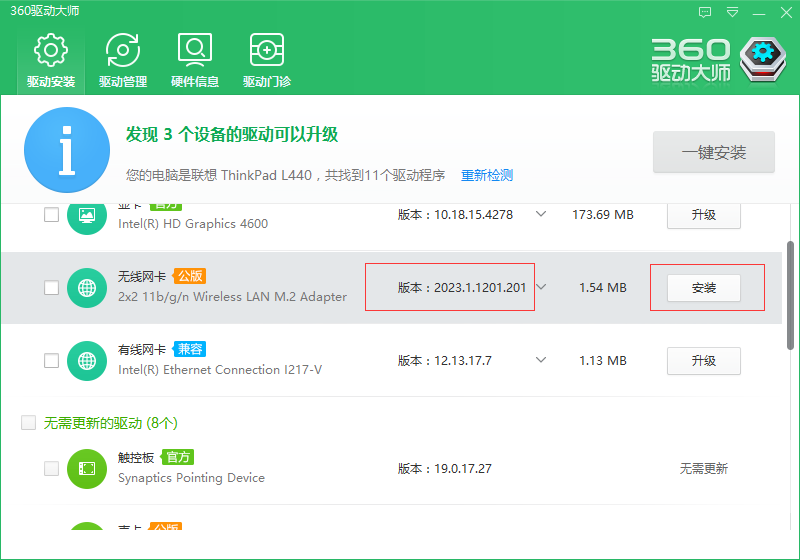Tick the Intel HD Graphics 4600 checkbox

(x=52, y=215)
